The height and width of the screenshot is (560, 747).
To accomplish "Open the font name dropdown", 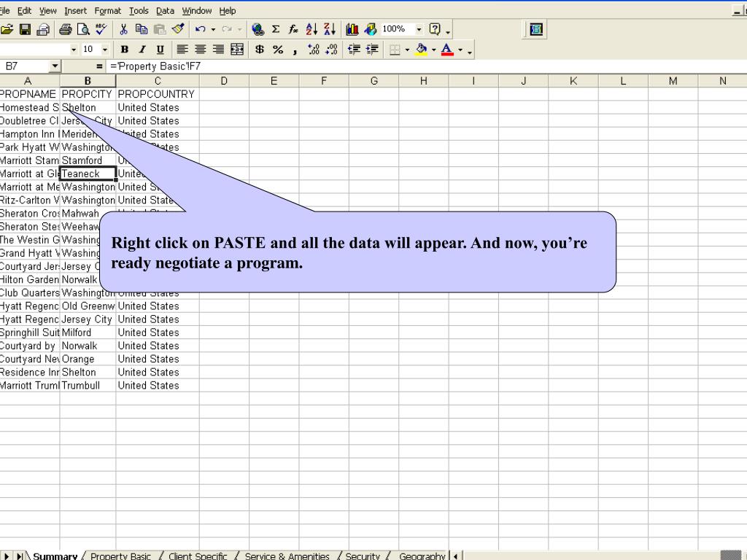I will (74, 49).
